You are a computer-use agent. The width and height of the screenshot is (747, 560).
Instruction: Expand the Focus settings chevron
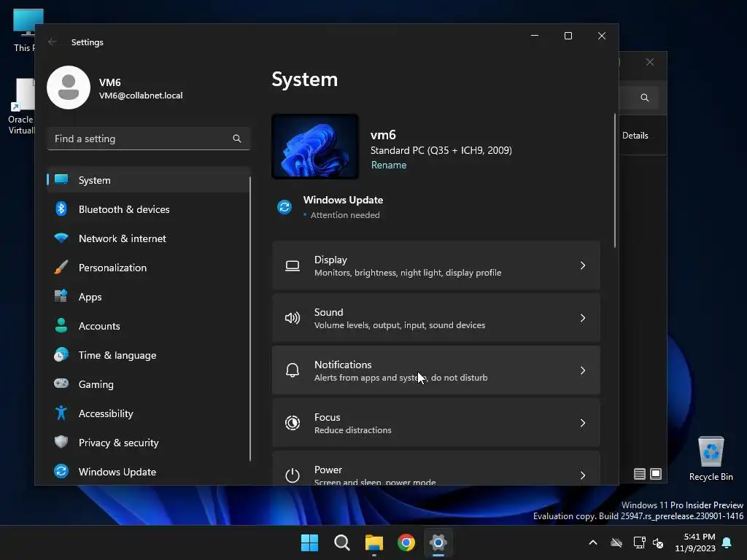pos(583,423)
